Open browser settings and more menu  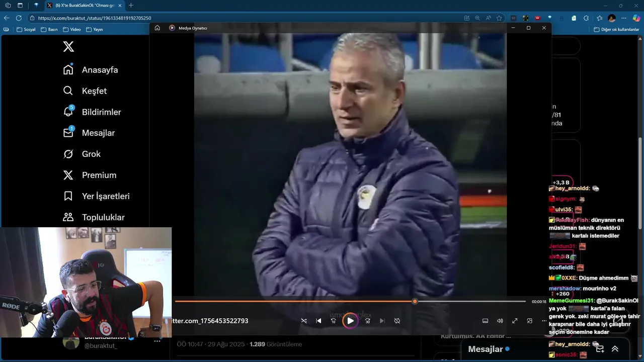click(x=624, y=18)
